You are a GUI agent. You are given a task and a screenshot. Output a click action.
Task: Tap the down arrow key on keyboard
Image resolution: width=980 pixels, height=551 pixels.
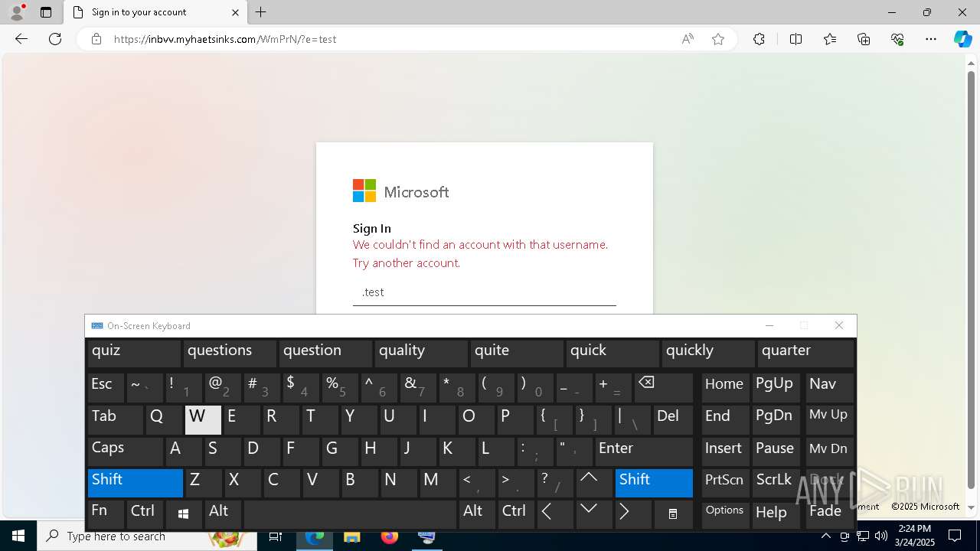click(593, 514)
